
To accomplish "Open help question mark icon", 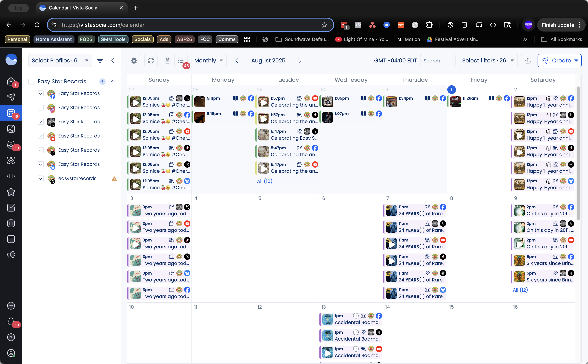I will point(11,337).
